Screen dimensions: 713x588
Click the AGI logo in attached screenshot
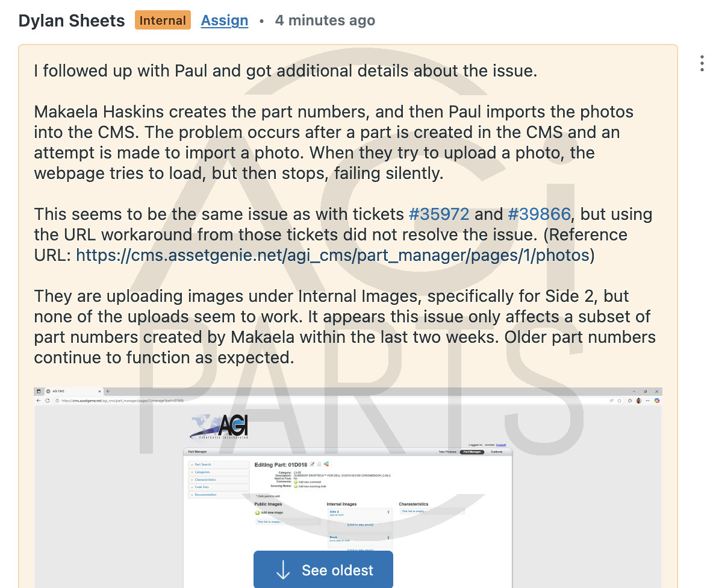[219, 427]
